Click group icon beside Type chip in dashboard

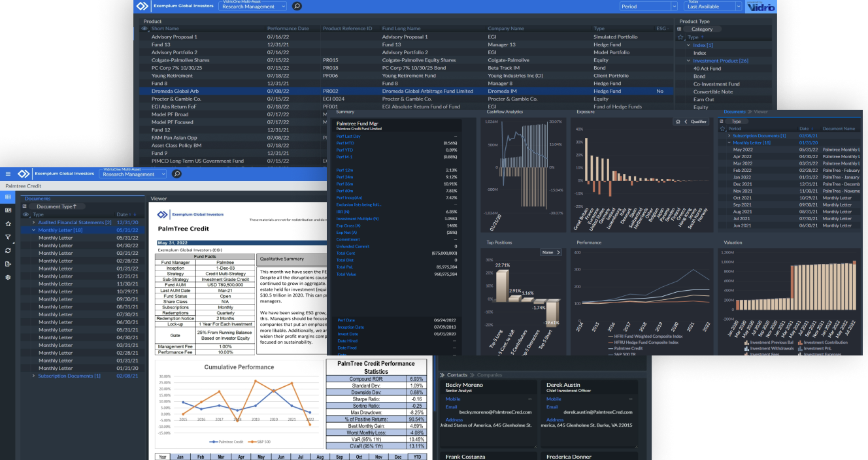722,122
